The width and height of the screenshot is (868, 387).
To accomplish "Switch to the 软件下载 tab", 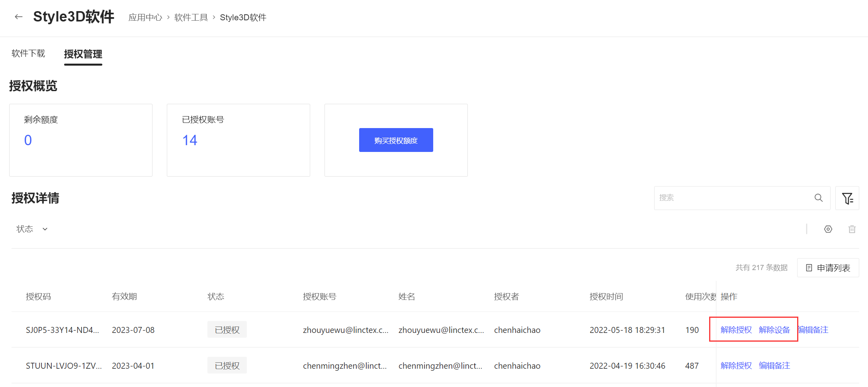I will pos(28,54).
